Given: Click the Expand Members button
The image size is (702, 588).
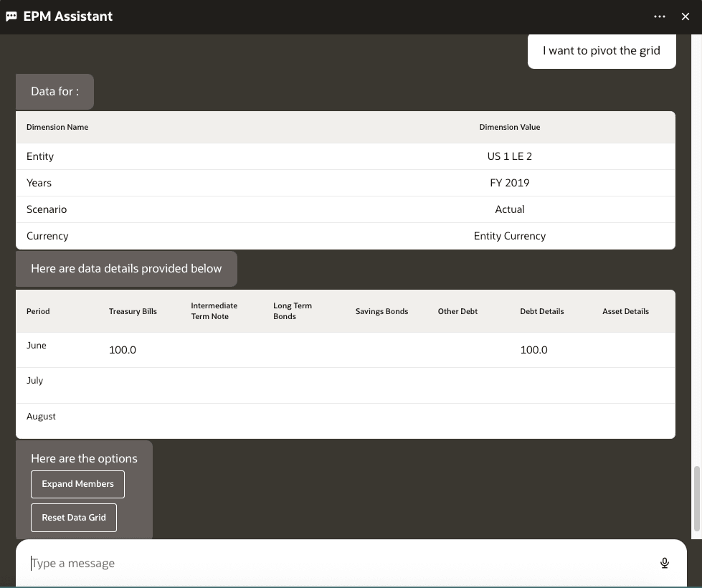Looking at the screenshot, I should tap(77, 484).
